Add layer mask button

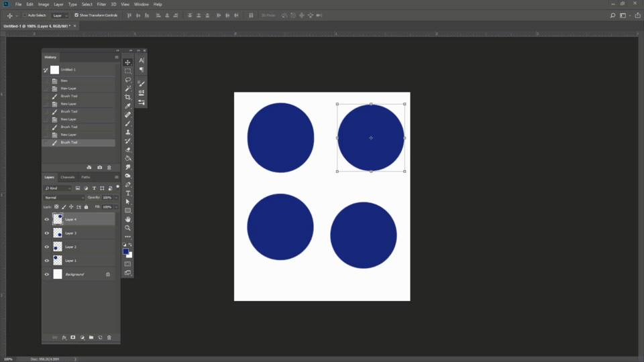tap(73, 337)
